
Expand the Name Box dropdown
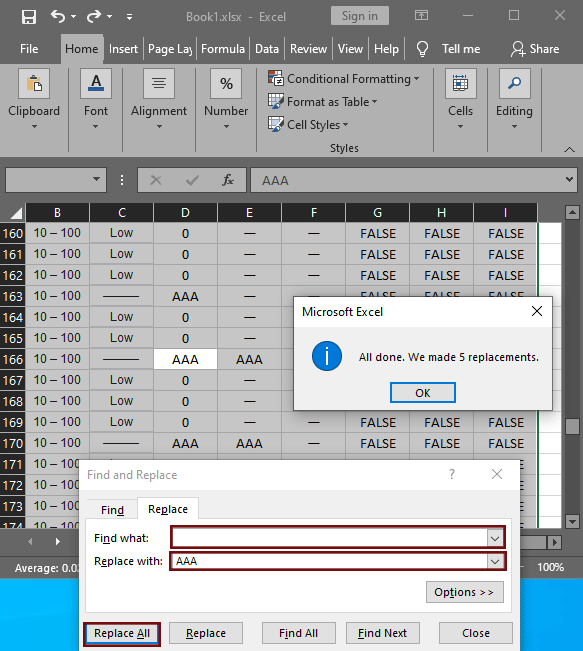tap(96, 179)
